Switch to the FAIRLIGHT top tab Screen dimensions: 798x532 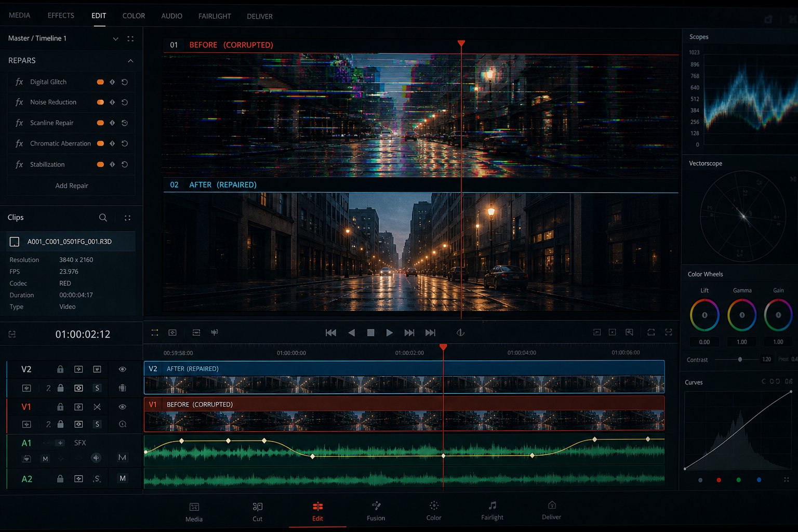215,17
